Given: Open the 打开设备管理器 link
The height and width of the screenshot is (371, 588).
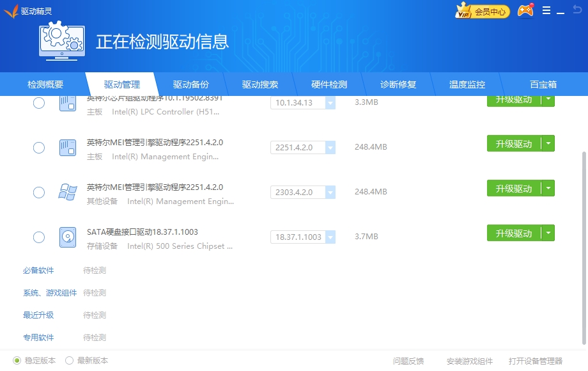Looking at the screenshot, I should 536,361.
